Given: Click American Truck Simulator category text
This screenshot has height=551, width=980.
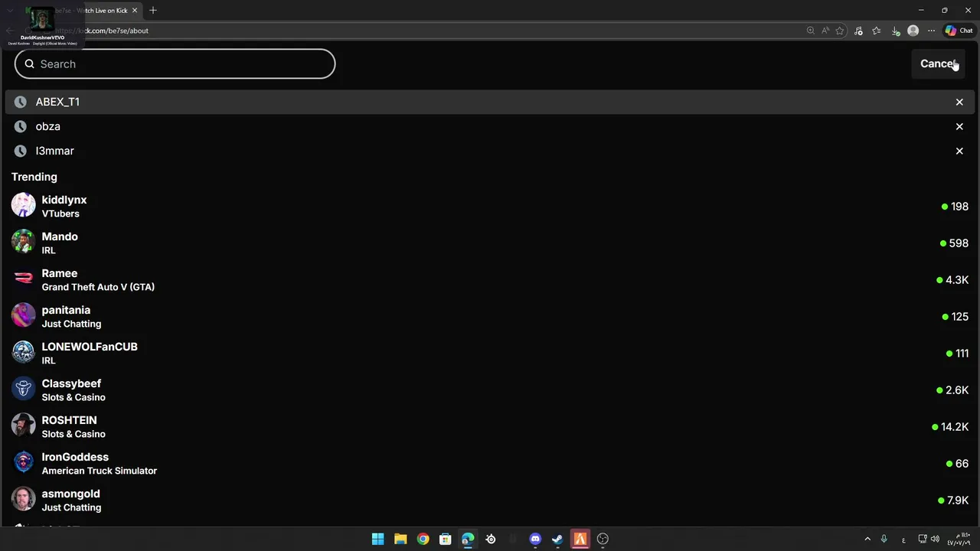Looking at the screenshot, I should point(100,471).
